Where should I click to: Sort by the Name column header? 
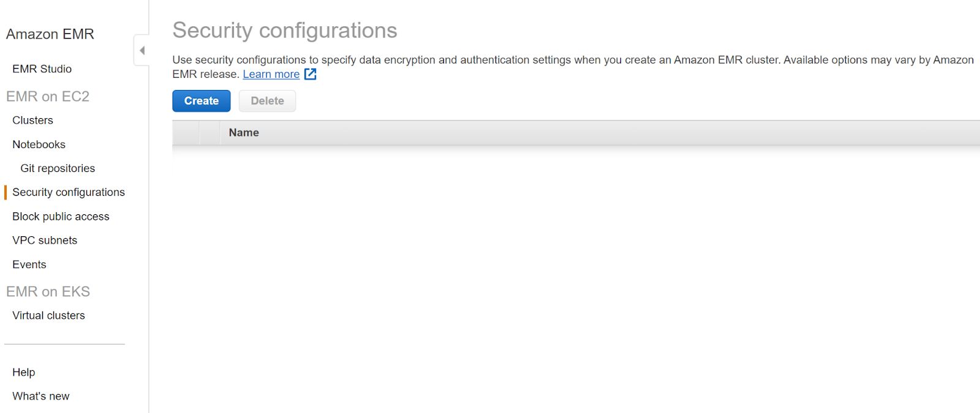(244, 133)
